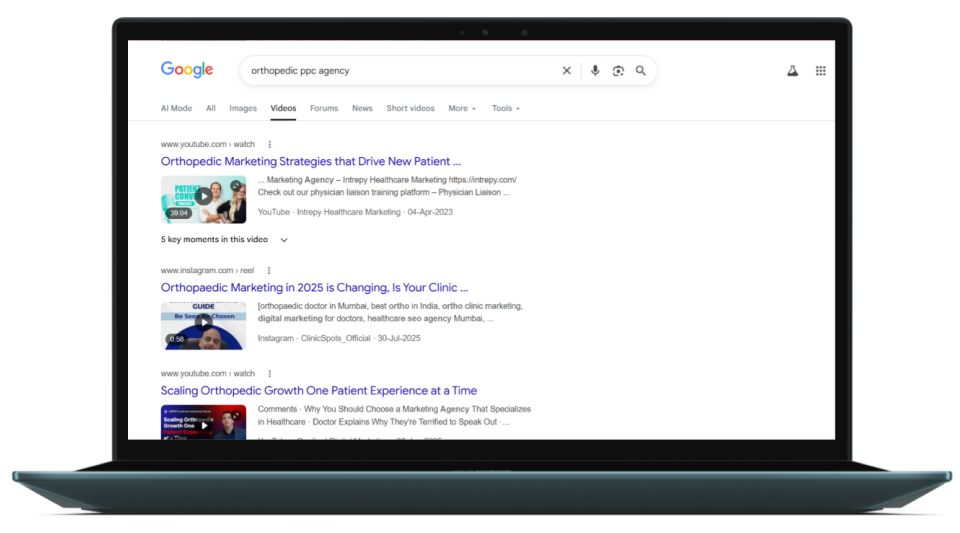This screenshot has height=533, width=960.
Task: Expand 5 key moments in this video
Action: point(224,240)
